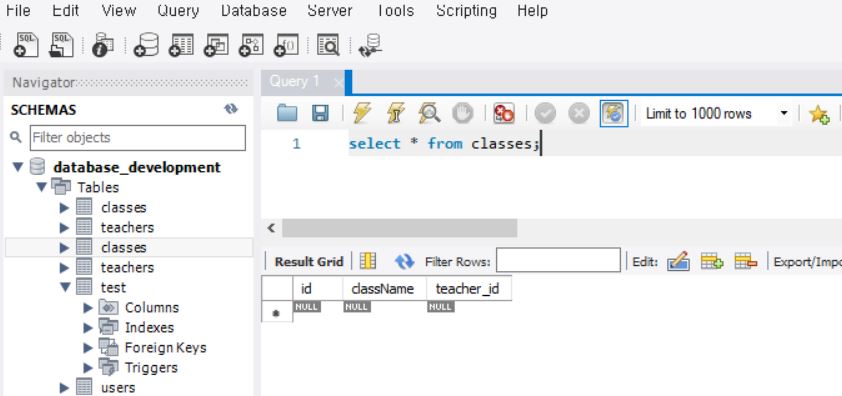Toggle stop-on-error execution icon
842x396 pixels.
tap(504, 113)
